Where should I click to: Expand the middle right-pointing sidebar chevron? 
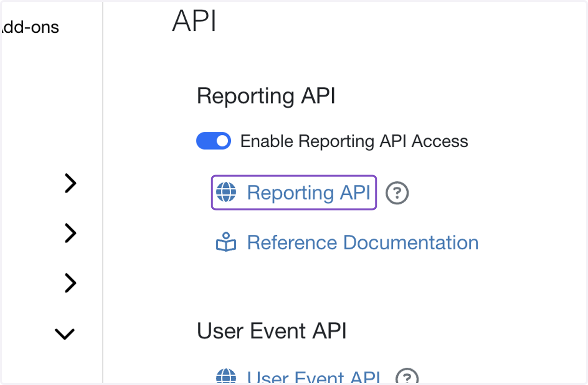[71, 233]
